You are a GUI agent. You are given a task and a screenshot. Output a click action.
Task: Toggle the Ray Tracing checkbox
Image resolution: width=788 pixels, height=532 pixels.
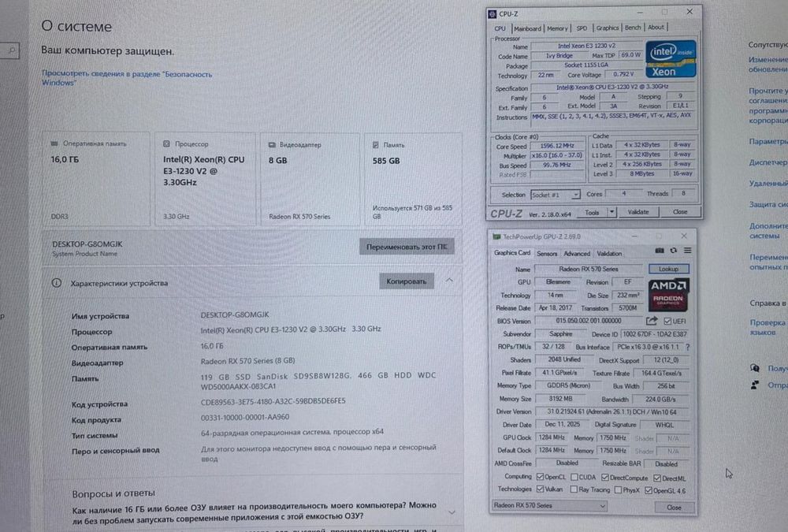click(574, 489)
